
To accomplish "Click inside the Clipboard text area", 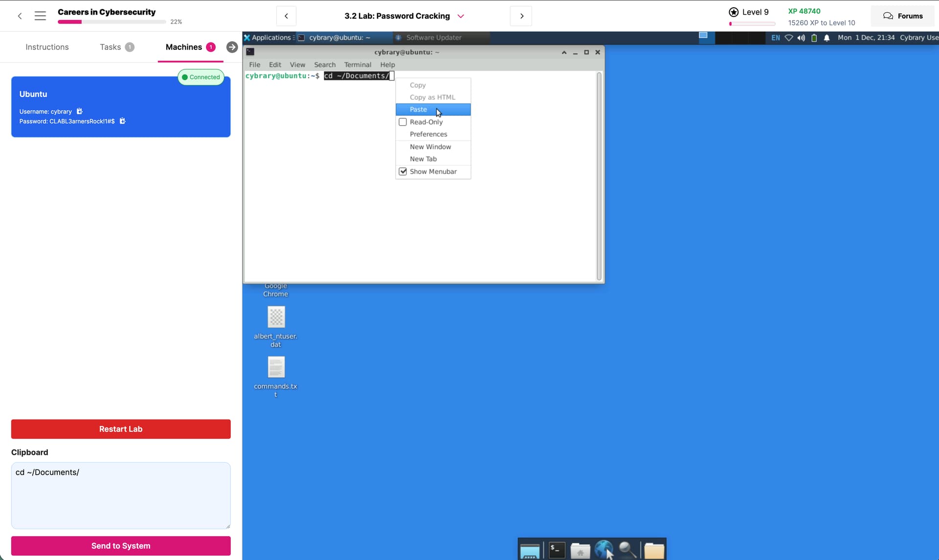I will point(121,495).
